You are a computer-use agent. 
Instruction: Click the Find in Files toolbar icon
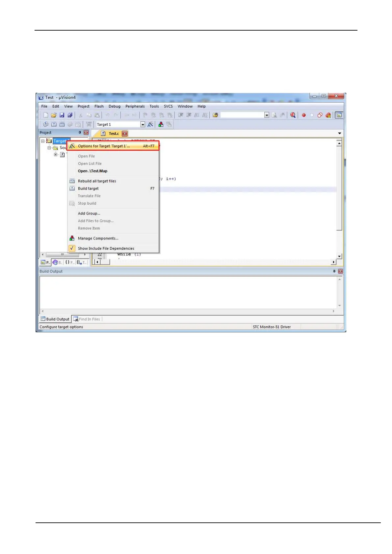[215, 115]
